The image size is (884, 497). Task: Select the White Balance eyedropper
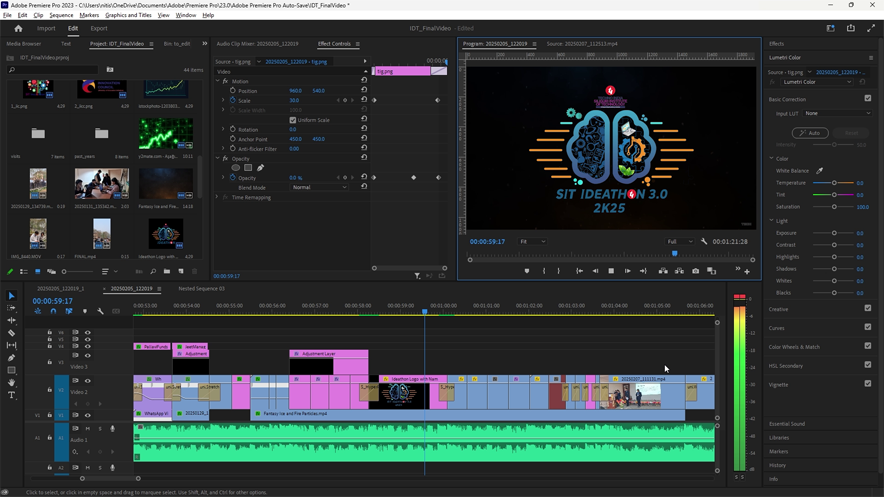click(820, 171)
